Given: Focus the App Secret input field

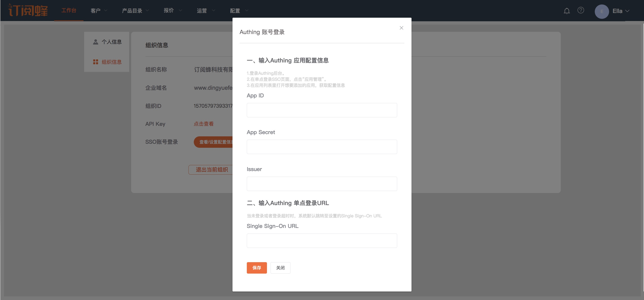Looking at the screenshot, I should pyautogui.click(x=322, y=147).
